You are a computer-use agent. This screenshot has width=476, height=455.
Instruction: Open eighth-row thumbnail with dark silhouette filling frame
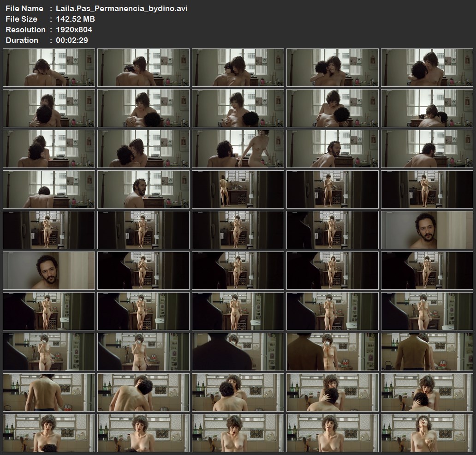[238, 352]
